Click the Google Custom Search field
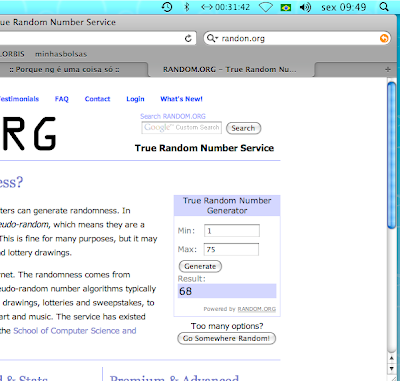Image resolution: width=400 pixels, height=381 pixels. click(x=182, y=128)
